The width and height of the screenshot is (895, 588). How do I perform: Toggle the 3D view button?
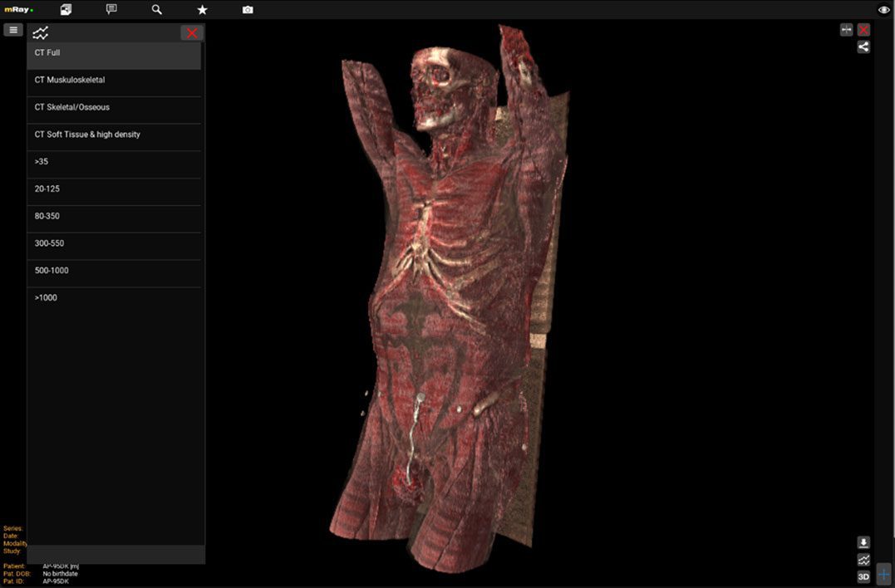coord(863,576)
